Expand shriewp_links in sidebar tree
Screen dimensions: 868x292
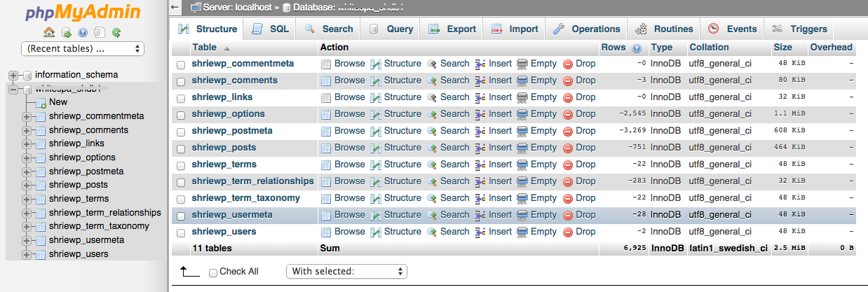pos(27,144)
